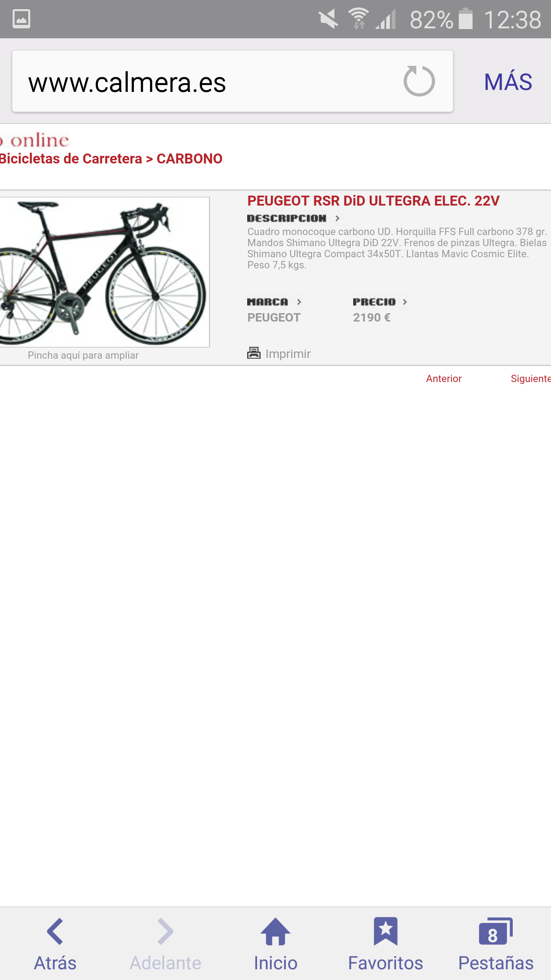Viewport: 551px width, 980px height.
Task: Go to Siguiente product
Action: coord(531,379)
